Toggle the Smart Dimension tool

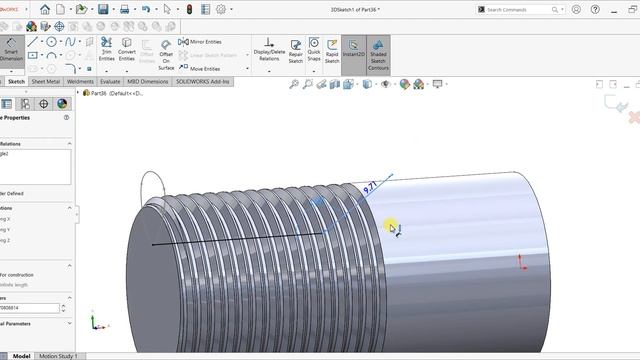click(x=11, y=51)
